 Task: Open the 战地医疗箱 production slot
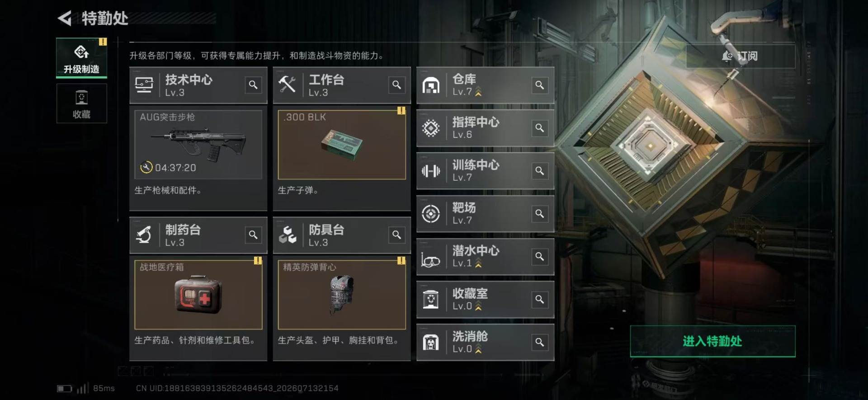point(198,295)
